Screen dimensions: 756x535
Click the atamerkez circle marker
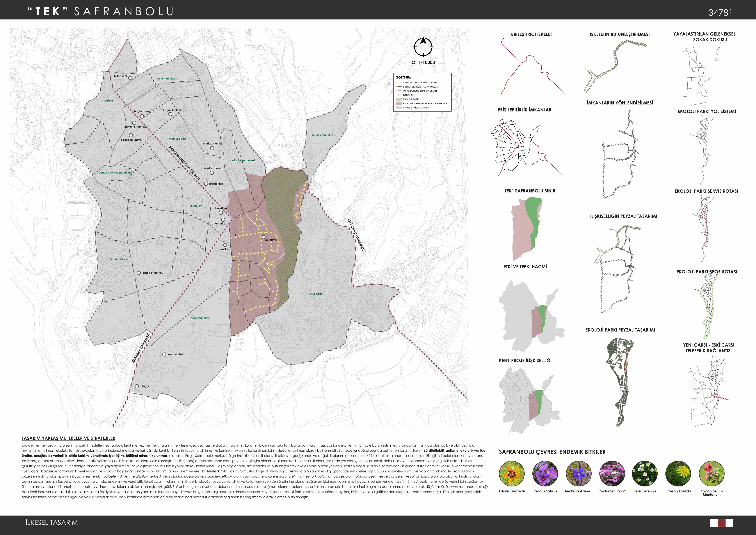(x=206, y=184)
